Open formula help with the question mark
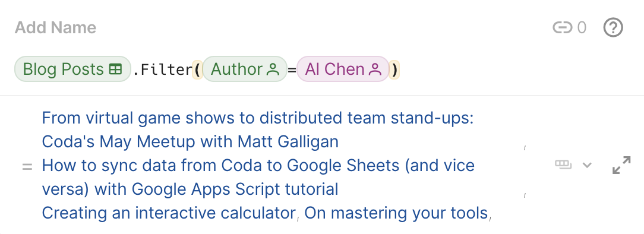Viewport: 644px width, 234px height. pyautogui.click(x=613, y=28)
